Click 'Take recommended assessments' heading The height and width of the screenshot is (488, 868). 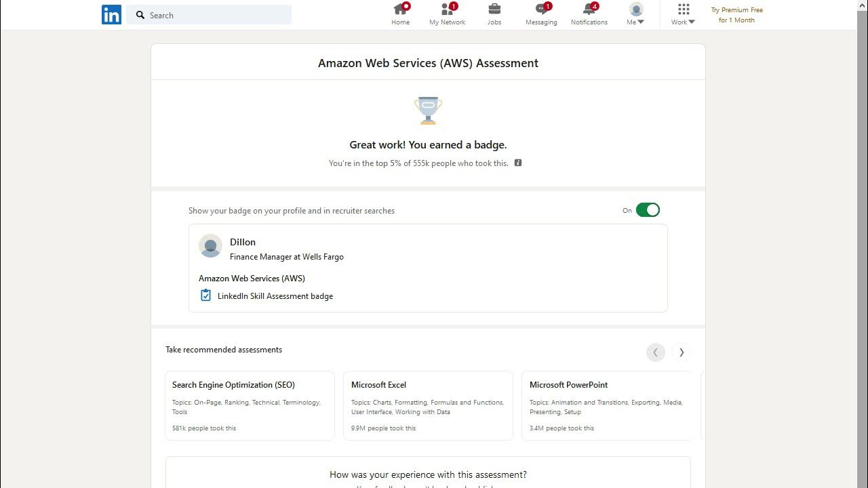224,350
